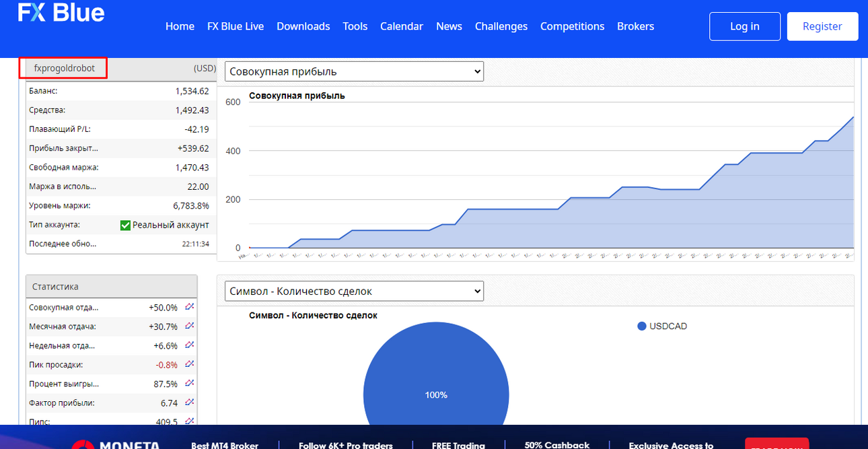Open chart icon for Процент выигры... row
The image size is (868, 449).
point(190,384)
